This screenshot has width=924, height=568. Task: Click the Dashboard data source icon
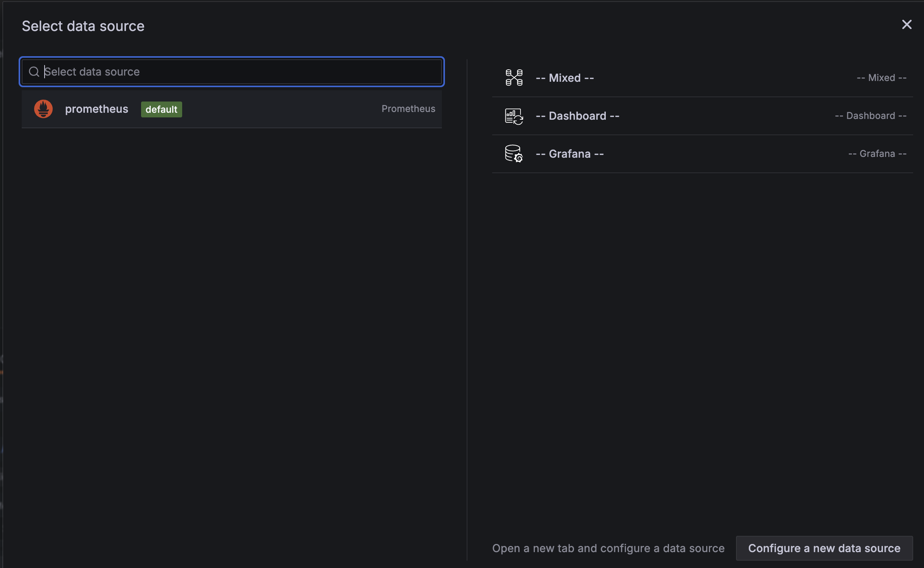[514, 116]
